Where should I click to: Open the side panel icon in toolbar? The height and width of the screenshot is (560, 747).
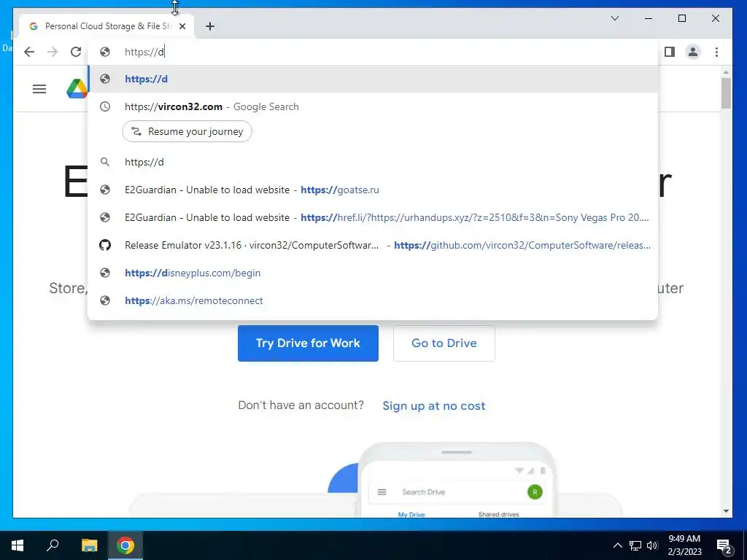pyautogui.click(x=670, y=52)
